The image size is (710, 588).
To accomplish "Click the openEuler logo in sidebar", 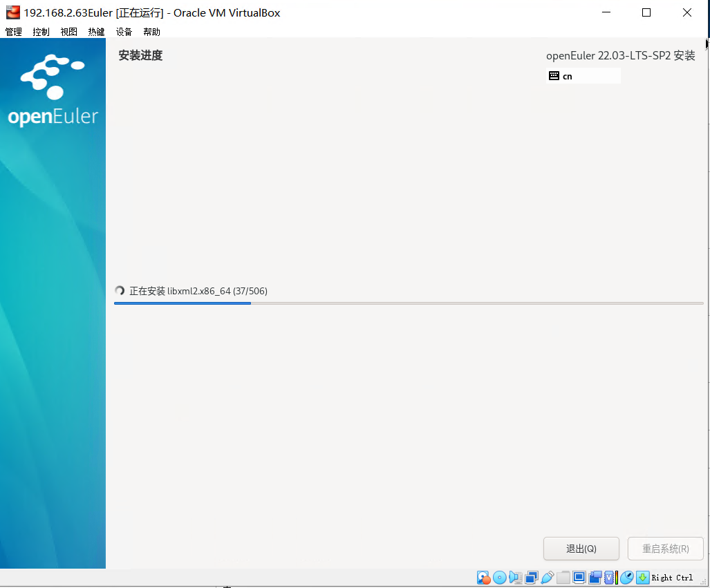I will (53, 91).
